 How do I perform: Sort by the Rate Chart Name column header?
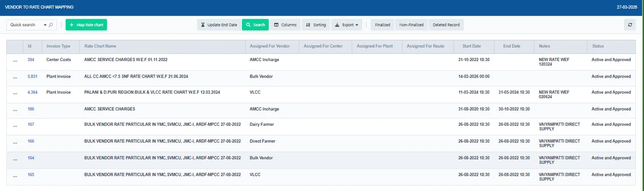pos(163,46)
